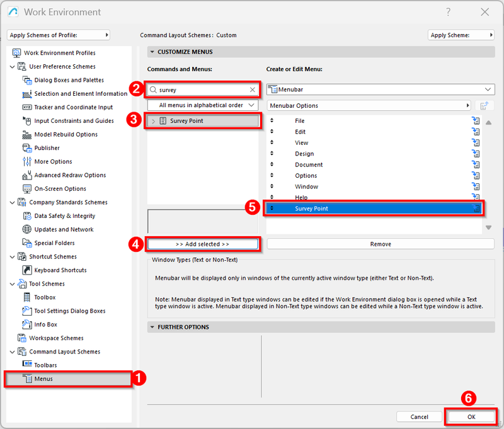Viewport: 504px width, 429px height.
Task: Click Advanced Redraw Options icon
Action: tap(27, 175)
